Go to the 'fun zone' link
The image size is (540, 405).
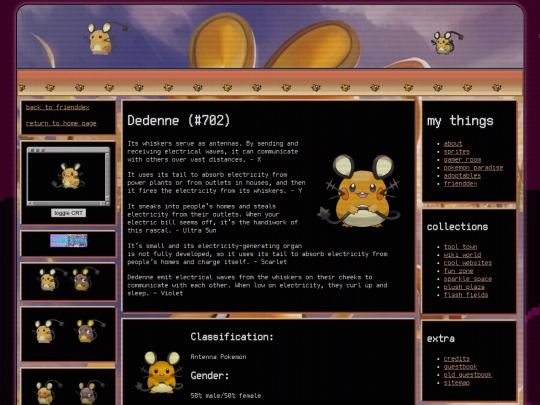click(x=458, y=271)
